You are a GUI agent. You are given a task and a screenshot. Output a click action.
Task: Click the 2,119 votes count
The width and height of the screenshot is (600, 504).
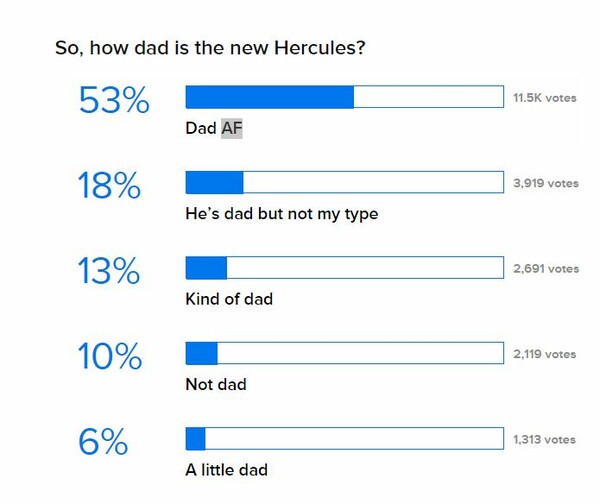[x=545, y=354]
